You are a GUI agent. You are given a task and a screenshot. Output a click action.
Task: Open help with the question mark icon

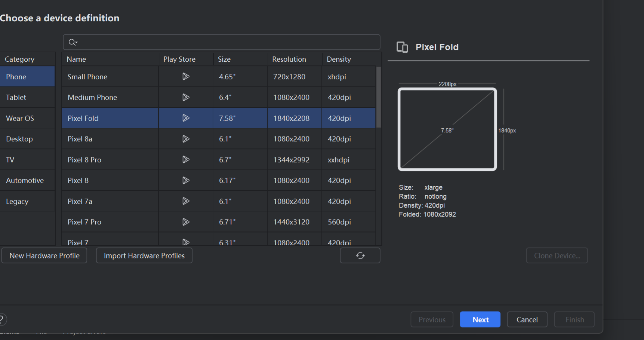(x=2, y=319)
